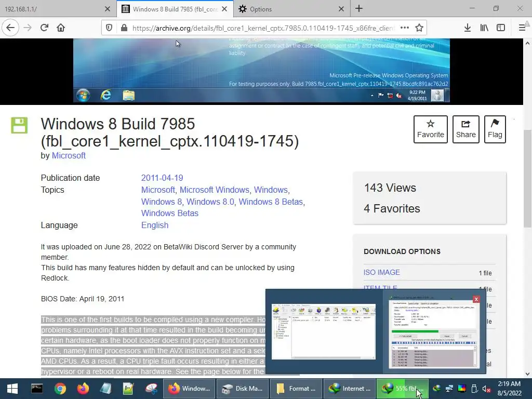This screenshot has height=399, width=532.
Task: View site security padlock information
Action: click(124, 28)
